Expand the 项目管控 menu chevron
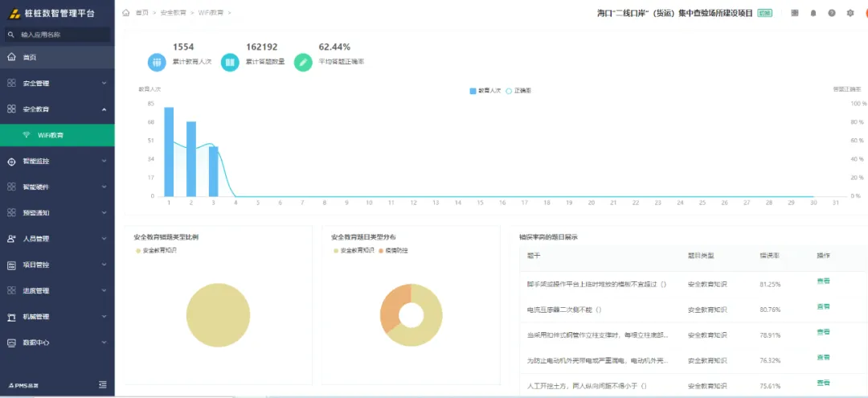 click(104, 265)
